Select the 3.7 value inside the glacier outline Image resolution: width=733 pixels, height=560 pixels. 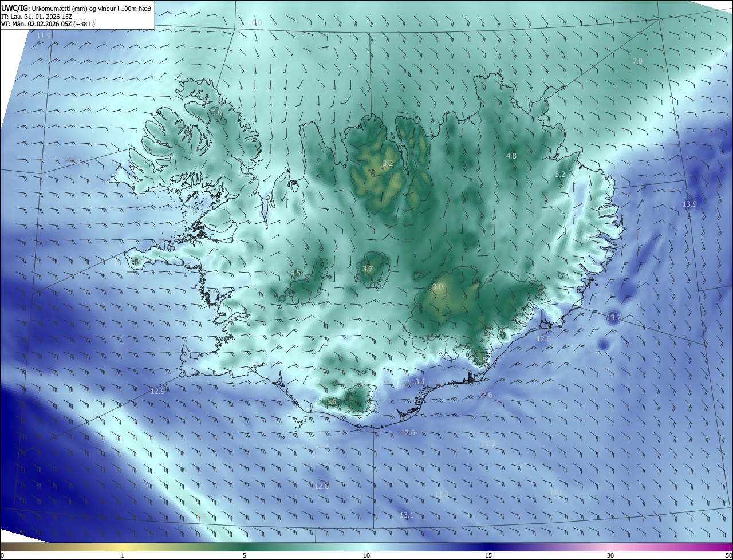point(368,269)
